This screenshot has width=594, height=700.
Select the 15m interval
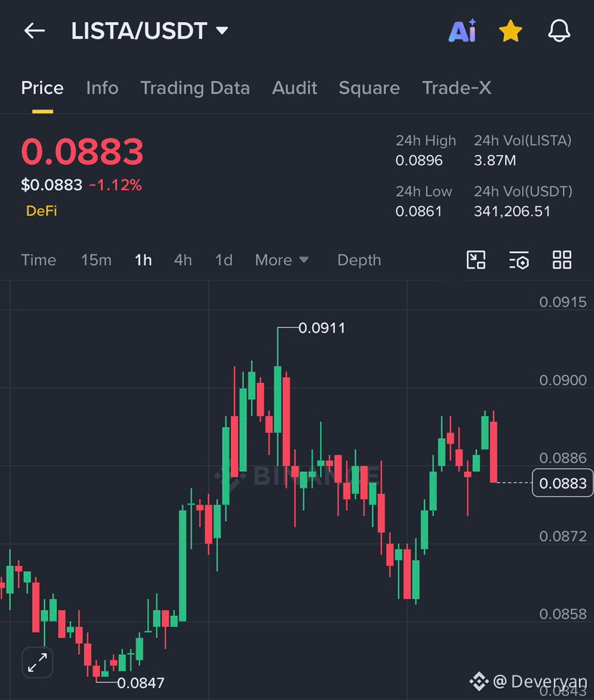96,260
